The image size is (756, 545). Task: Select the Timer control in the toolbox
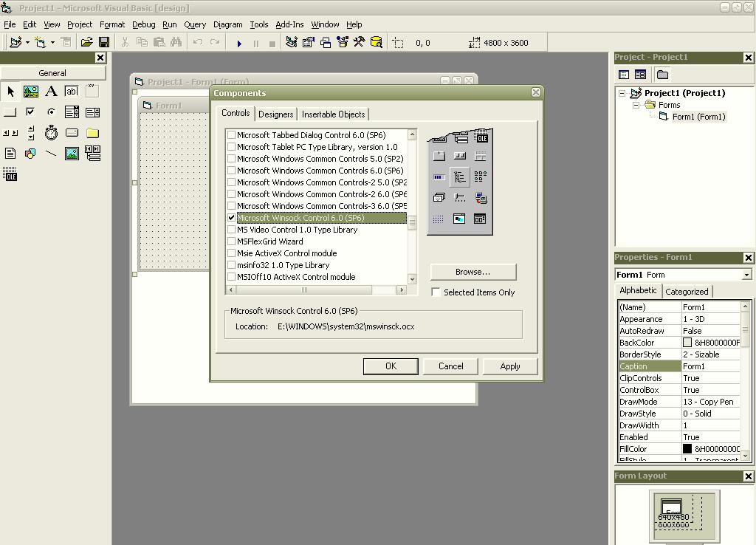[51, 133]
